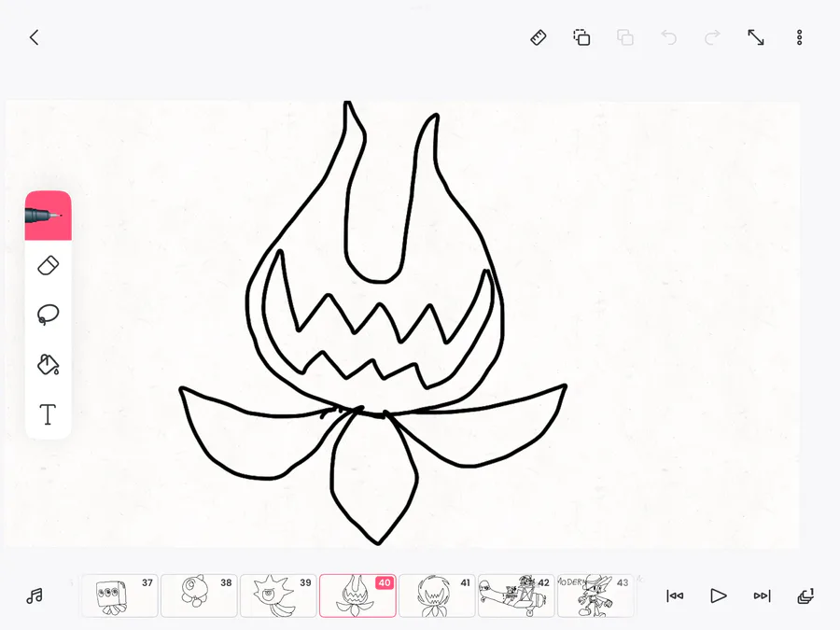Open the audio music note panel

point(35,595)
